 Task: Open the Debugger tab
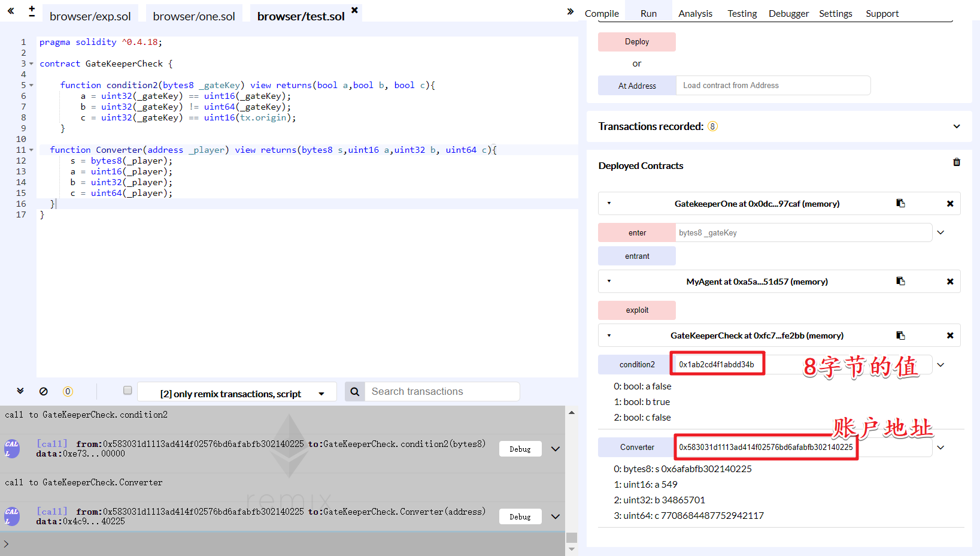coord(788,13)
